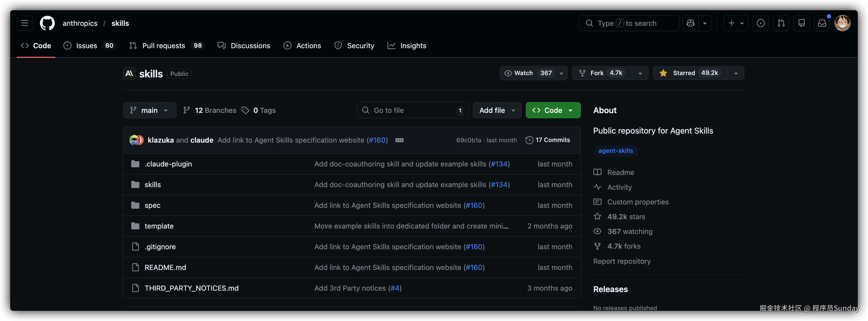Image resolution: width=868 pixels, height=321 pixels.
Task: Expand the commit message ellipsis
Action: [399, 140]
